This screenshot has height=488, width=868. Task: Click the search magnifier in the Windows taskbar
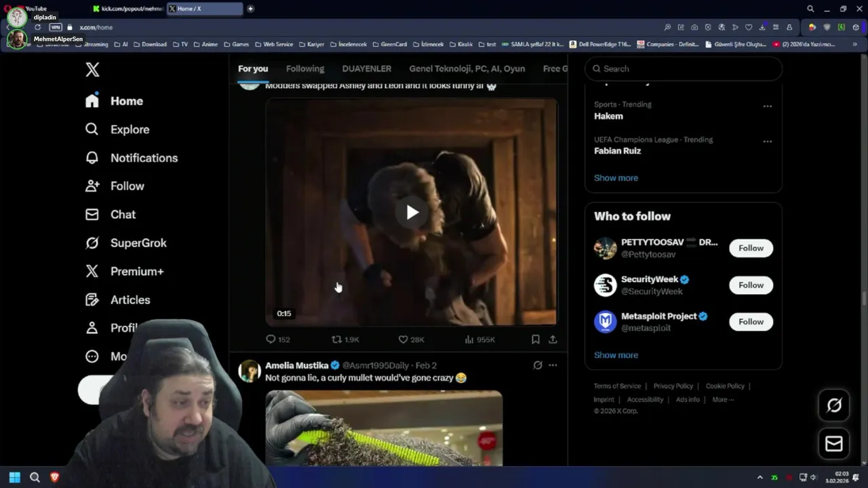tap(35, 477)
